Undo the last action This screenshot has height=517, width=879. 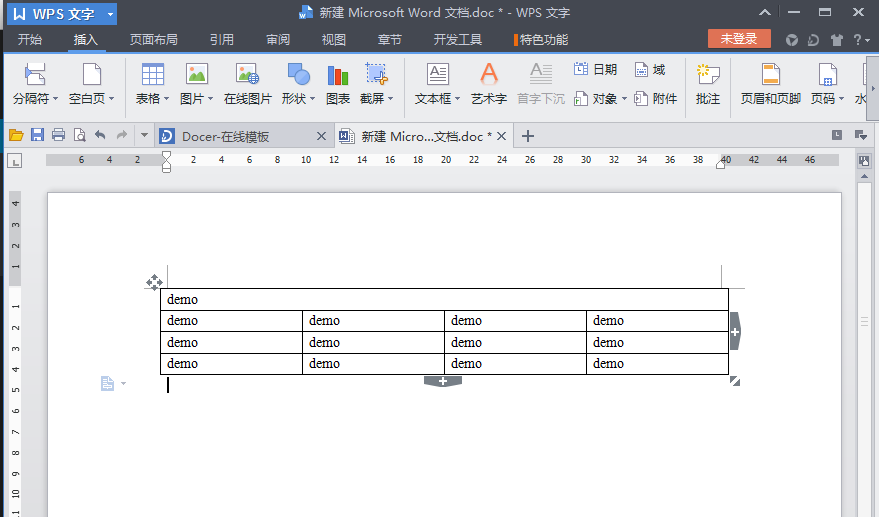pyautogui.click(x=100, y=135)
